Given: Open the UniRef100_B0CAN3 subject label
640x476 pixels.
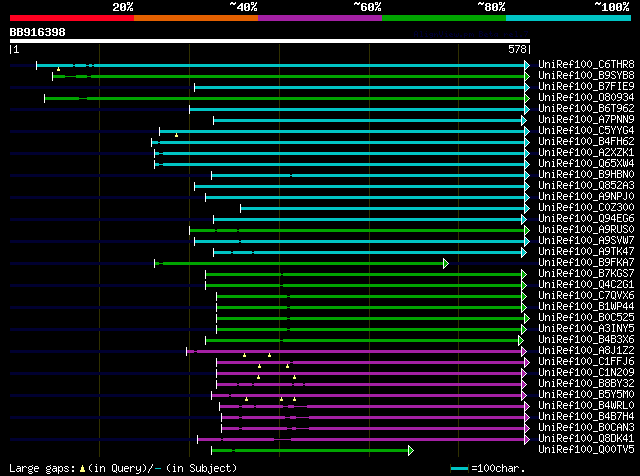Looking at the screenshot, I should coord(586,428).
